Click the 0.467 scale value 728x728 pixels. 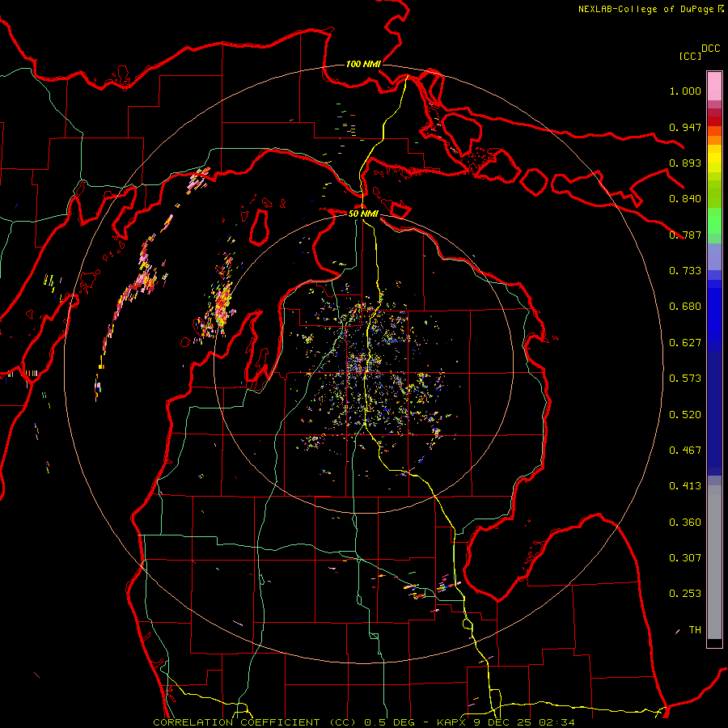coord(685,451)
